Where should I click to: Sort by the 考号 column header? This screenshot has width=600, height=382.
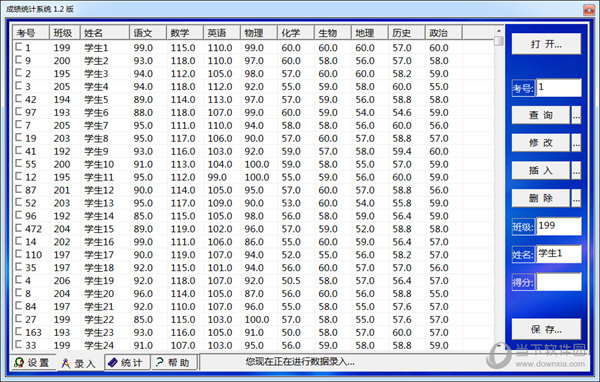coord(31,33)
